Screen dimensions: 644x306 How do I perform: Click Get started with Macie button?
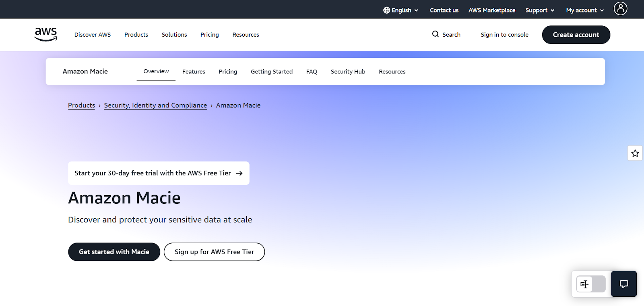(x=114, y=252)
